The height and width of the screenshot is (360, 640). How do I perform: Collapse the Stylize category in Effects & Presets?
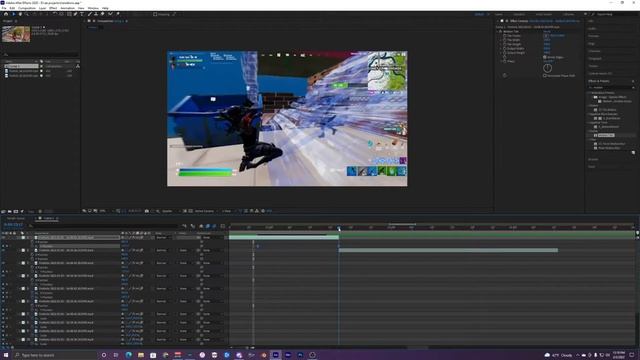pos(589,131)
